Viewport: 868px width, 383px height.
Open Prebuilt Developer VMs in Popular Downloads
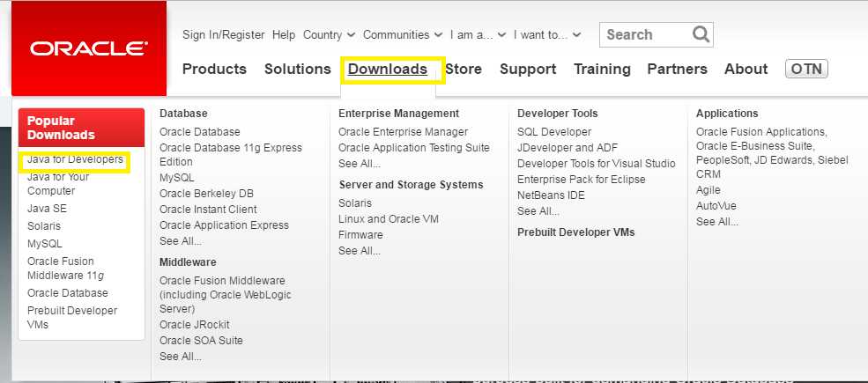click(72, 317)
